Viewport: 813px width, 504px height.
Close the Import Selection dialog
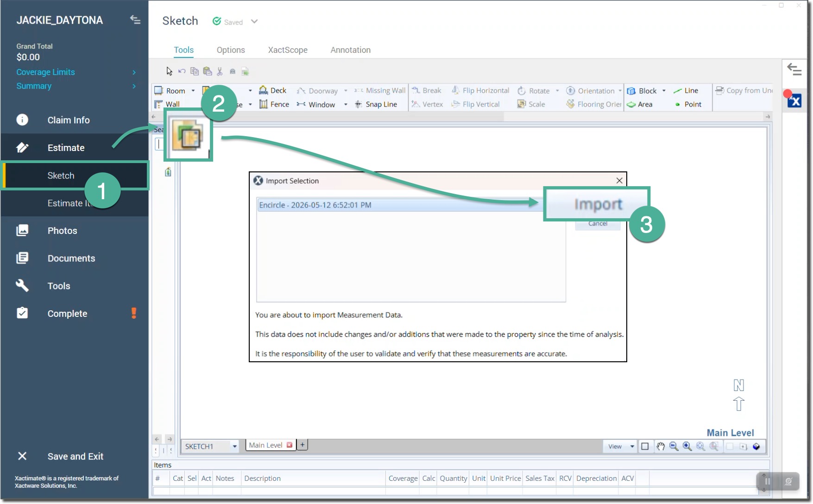pyautogui.click(x=619, y=181)
